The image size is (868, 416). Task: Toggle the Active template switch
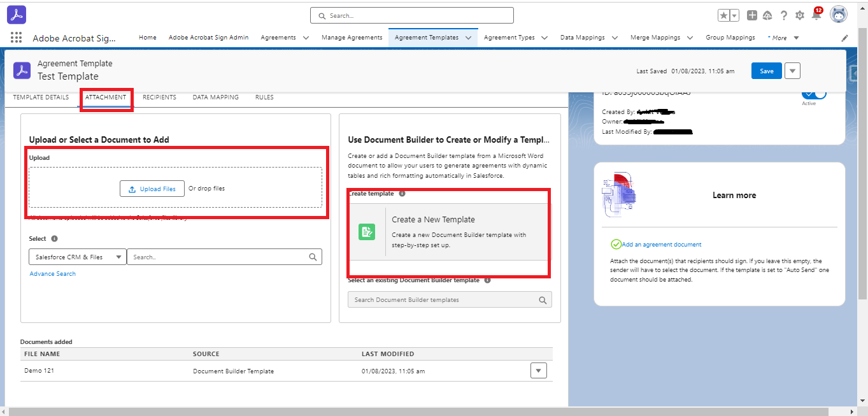814,92
